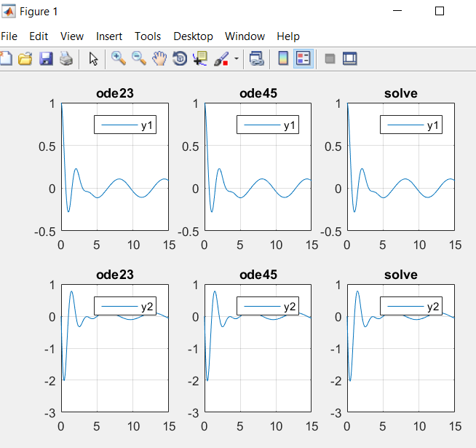Select the y2 legend in bottom ode45 plot
This screenshot has height=448, width=476.
268,306
